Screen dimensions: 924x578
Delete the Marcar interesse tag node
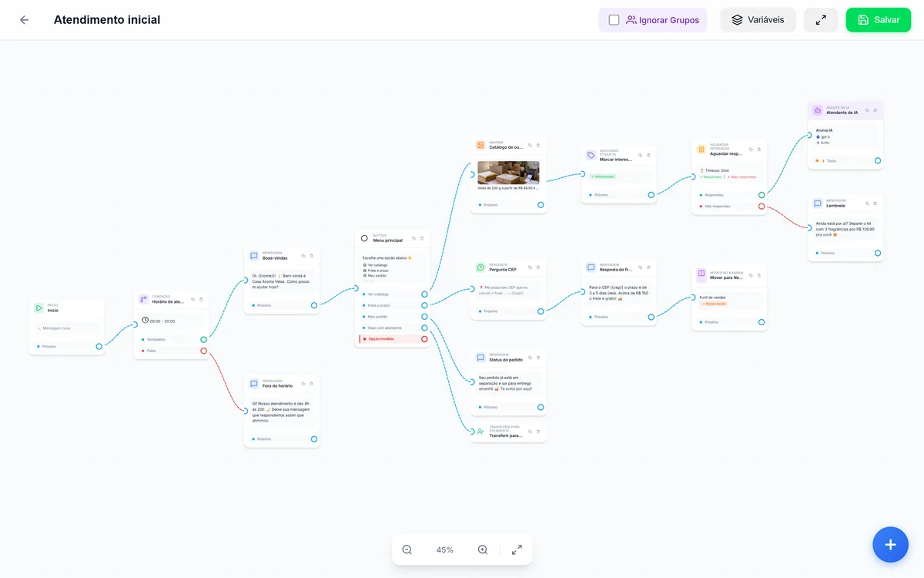[649, 155]
